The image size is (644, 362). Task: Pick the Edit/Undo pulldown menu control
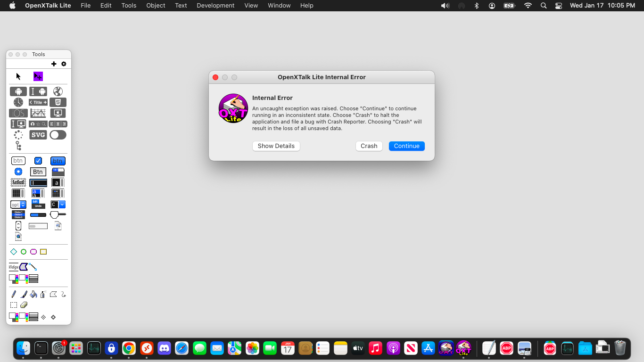pyautogui.click(x=38, y=204)
